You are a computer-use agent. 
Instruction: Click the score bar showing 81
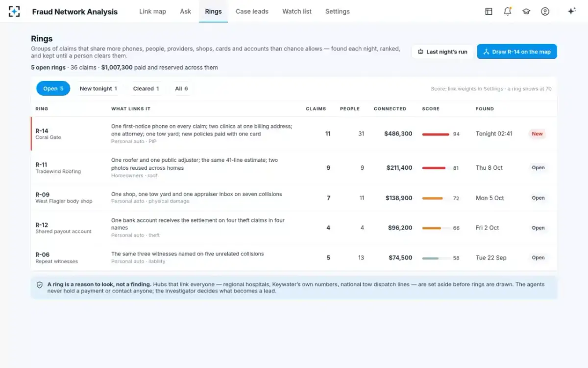436,168
